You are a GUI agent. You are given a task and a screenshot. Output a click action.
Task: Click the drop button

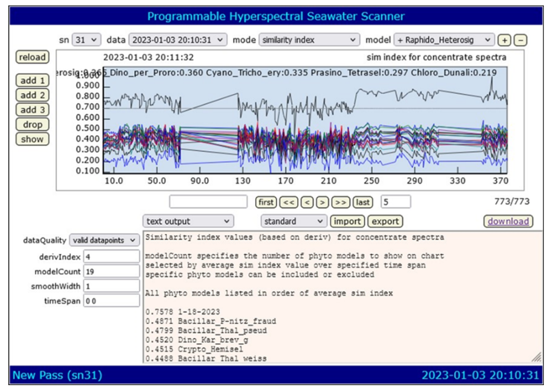(x=32, y=125)
